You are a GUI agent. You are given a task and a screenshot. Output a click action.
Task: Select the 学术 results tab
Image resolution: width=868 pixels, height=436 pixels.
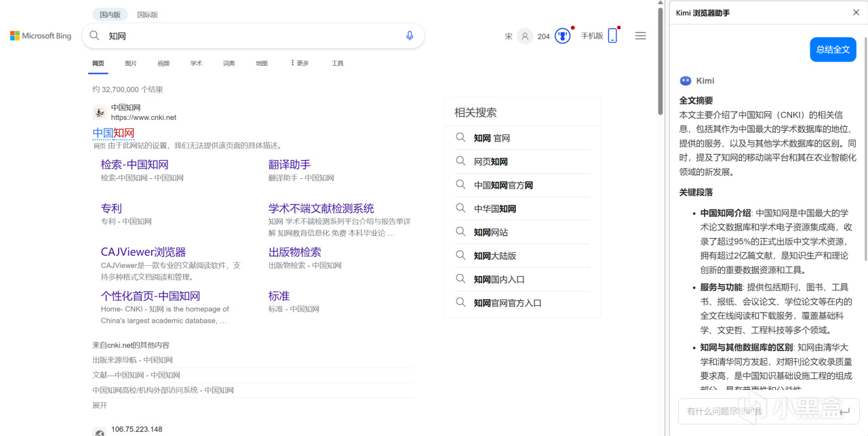(196, 63)
